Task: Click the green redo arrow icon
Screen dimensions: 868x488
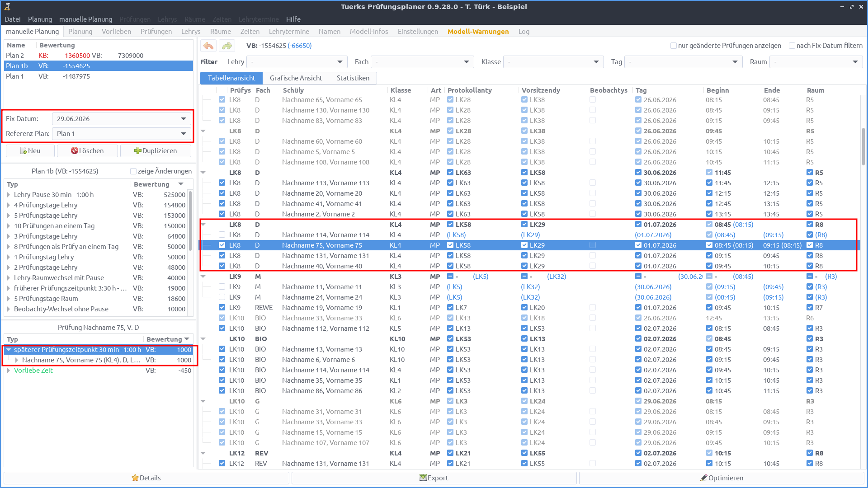Action: coord(227,46)
